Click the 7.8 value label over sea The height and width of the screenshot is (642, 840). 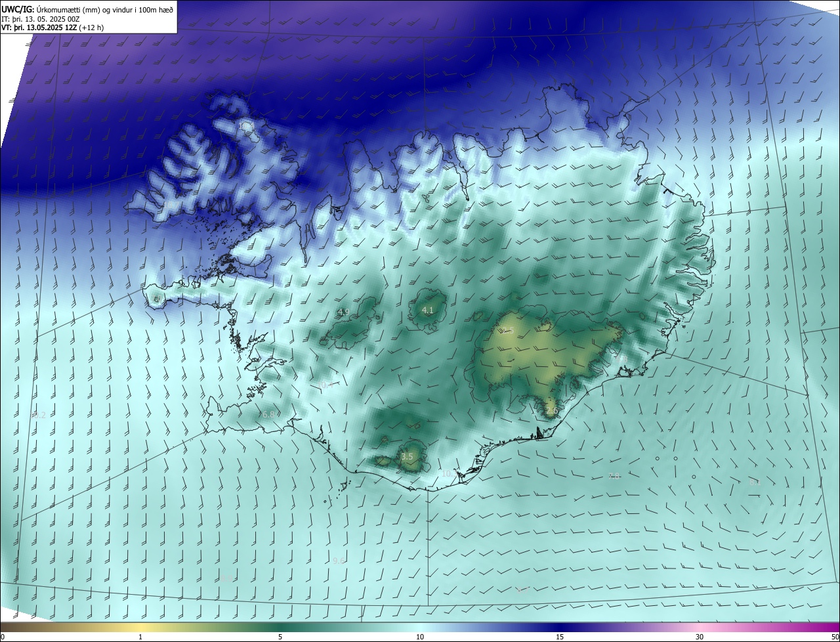(x=614, y=476)
